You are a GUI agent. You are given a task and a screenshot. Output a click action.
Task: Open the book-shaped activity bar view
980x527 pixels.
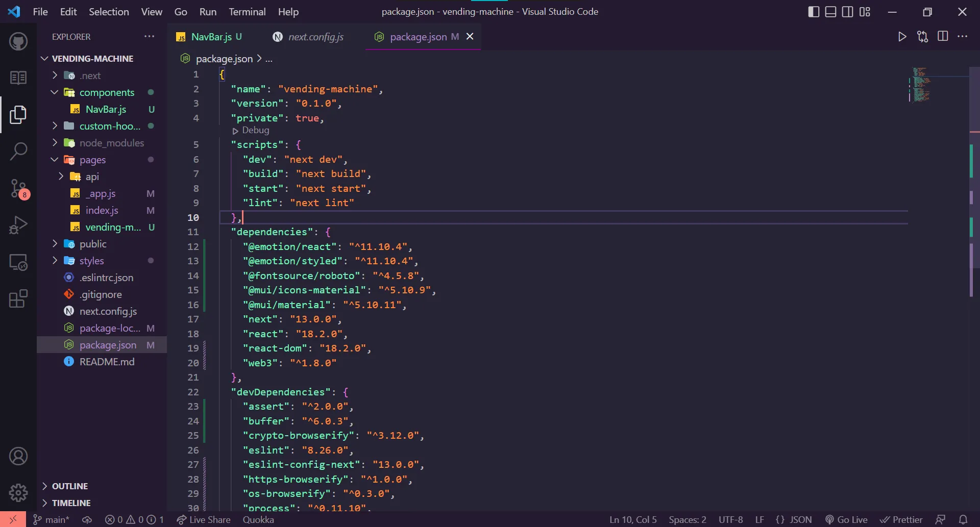(x=18, y=78)
